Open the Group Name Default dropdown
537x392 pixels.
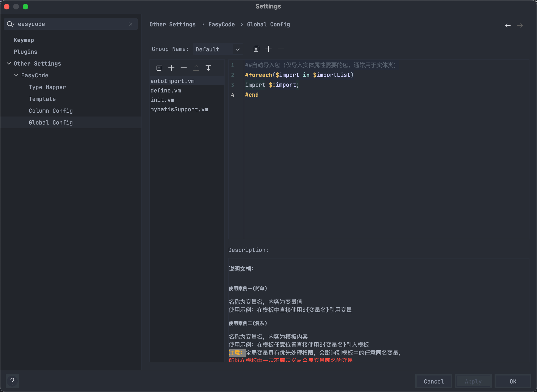[218, 49]
